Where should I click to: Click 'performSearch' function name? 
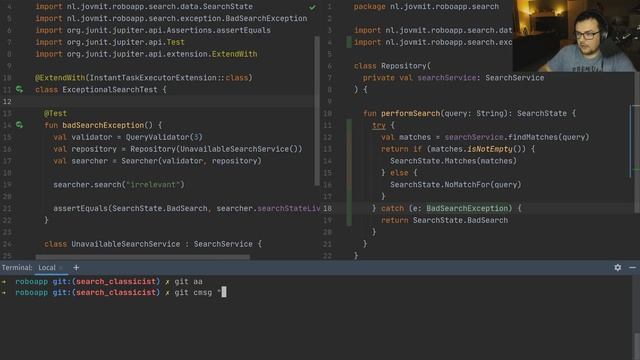(x=410, y=113)
